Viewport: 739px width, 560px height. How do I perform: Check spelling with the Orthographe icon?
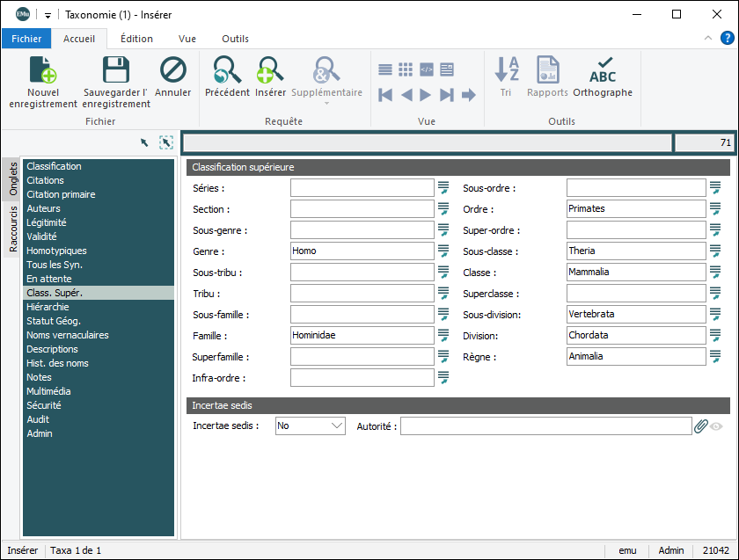pos(603,70)
